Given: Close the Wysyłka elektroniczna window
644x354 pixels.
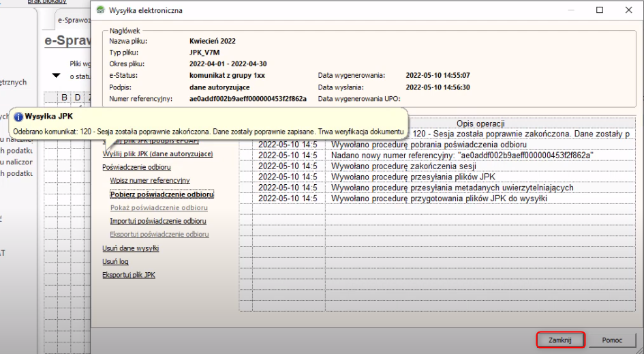Looking at the screenshot, I should point(628,10).
